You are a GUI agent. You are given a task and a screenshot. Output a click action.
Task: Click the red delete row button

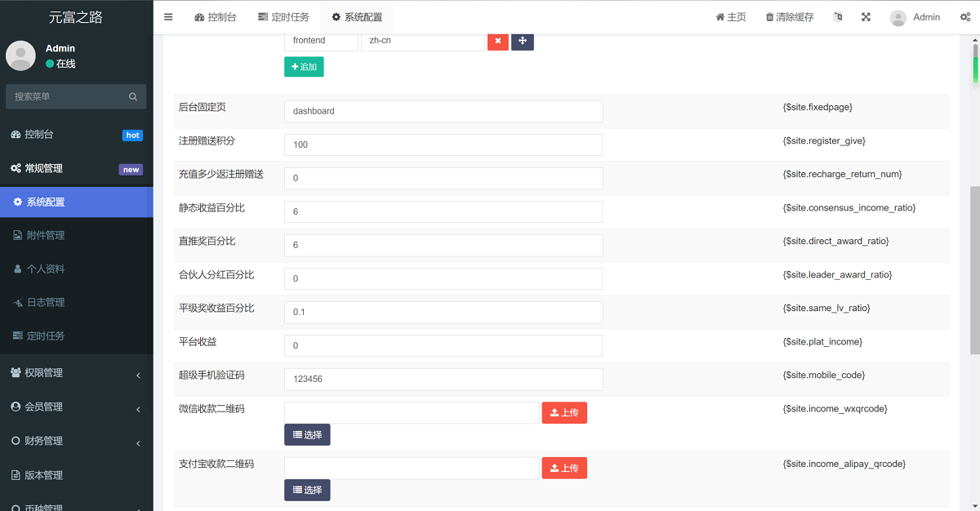(497, 41)
